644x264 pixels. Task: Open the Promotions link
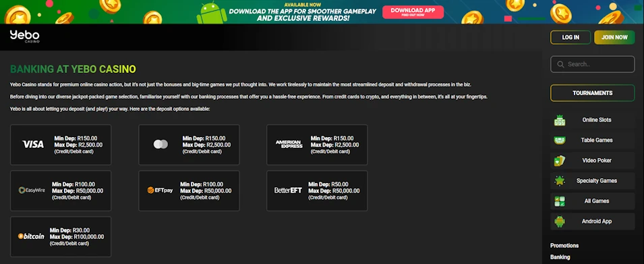click(x=564, y=246)
